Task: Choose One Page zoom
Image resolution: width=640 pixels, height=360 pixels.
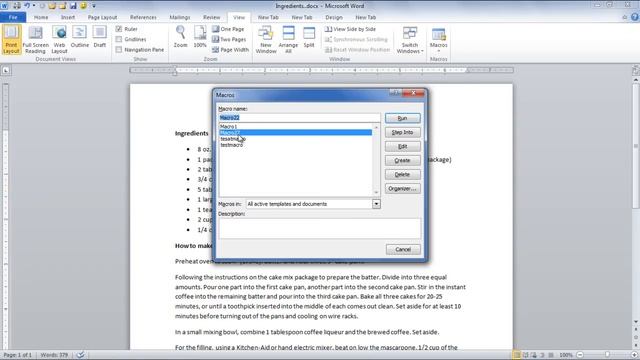Action: click(228, 29)
